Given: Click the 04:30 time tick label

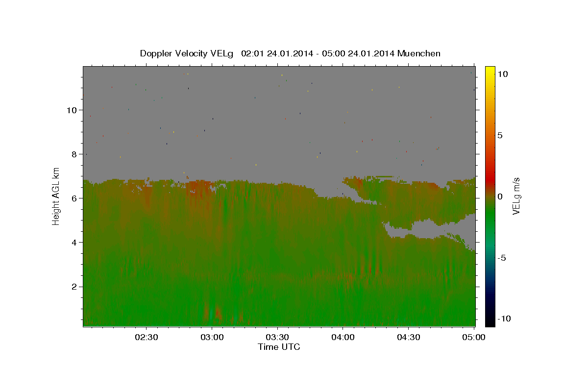Looking at the screenshot, I should tap(408, 337).
